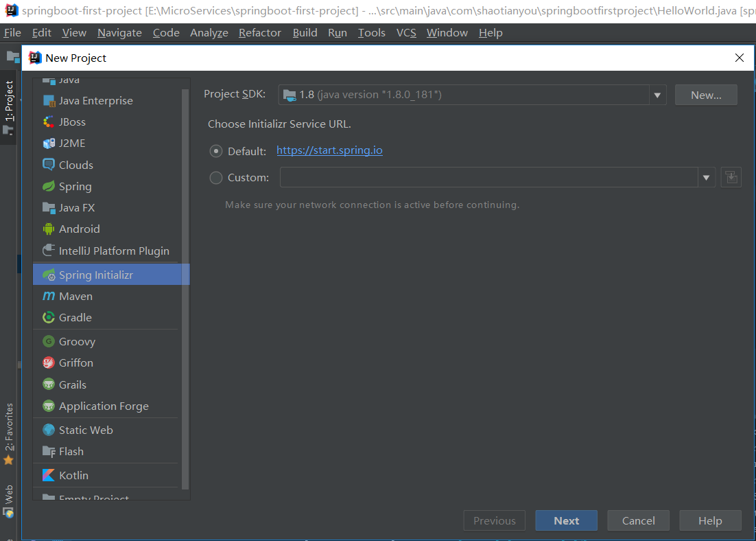
Task: Select Java Enterprise project type
Action: click(x=107, y=100)
